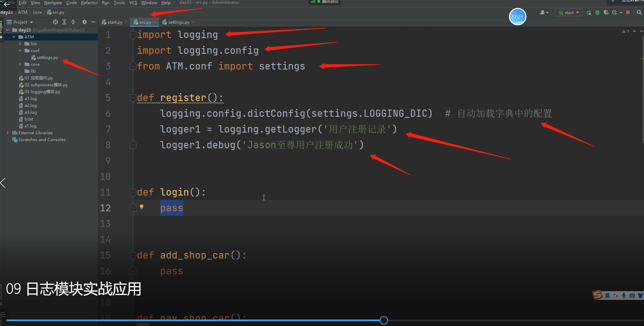Expand External Libraries node
The width and height of the screenshot is (644, 326).
coord(8,133)
